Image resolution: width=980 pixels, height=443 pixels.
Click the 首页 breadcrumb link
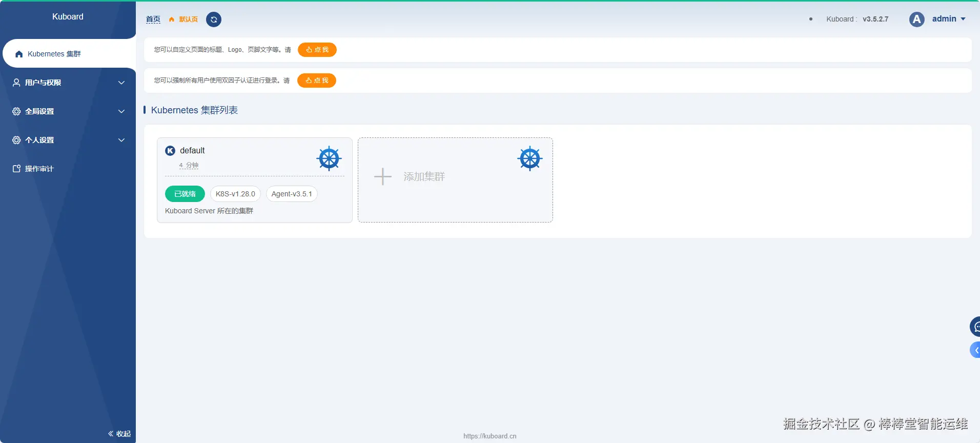153,19
